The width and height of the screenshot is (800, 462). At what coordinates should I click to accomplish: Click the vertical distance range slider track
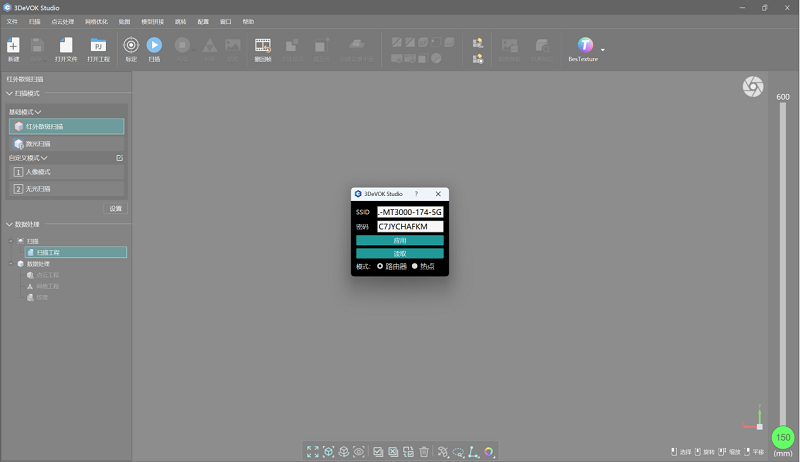pos(783,263)
